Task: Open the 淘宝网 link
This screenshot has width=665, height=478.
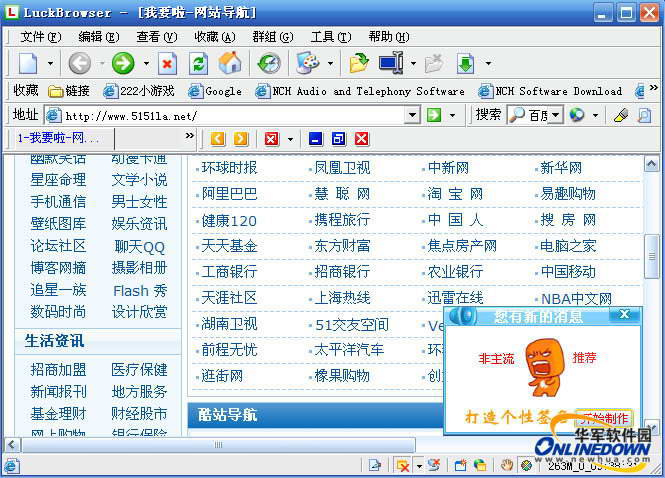Action: pos(455,194)
